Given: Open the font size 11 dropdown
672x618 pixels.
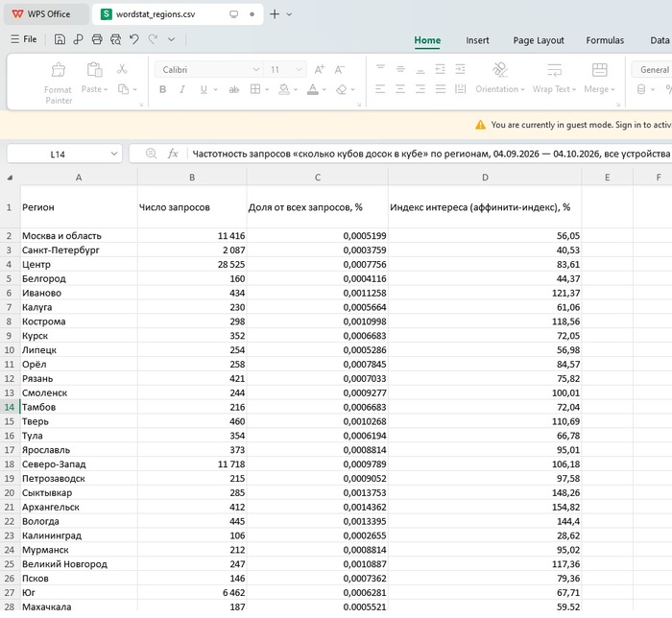Looking at the screenshot, I should (x=299, y=69).
